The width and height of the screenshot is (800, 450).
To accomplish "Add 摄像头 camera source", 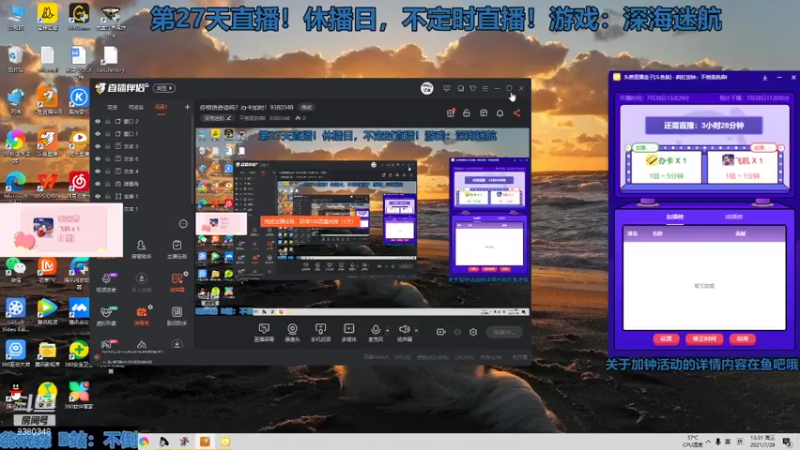I will pyautogui.click(x=292, y=332).
